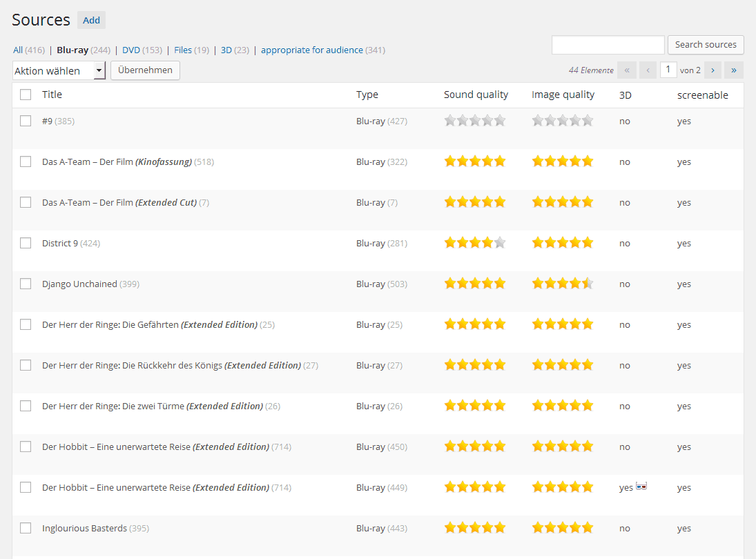Click image quality stars for Die Gefährten
756x559 pixels.
(563, 324)
